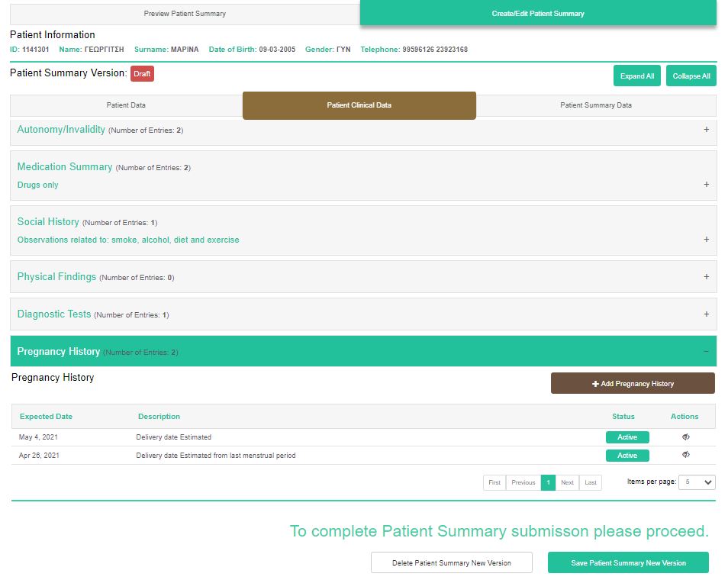Go to Next page in pagination
This screenshot has width=728, height=580.
tap(567, 482)
